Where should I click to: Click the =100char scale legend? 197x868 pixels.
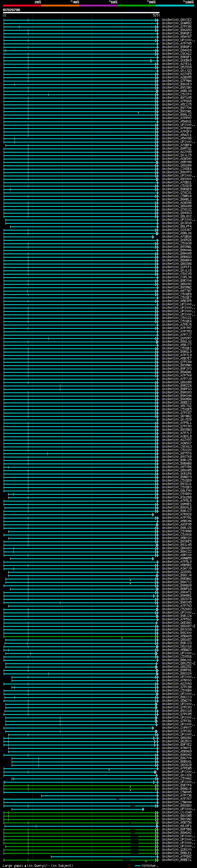click(x=146, y=865)
